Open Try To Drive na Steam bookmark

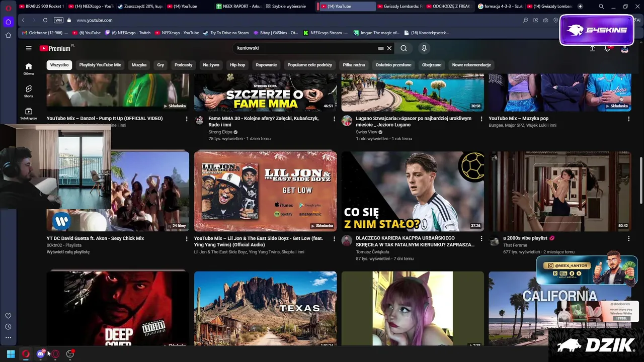click(x=226, y=33)
